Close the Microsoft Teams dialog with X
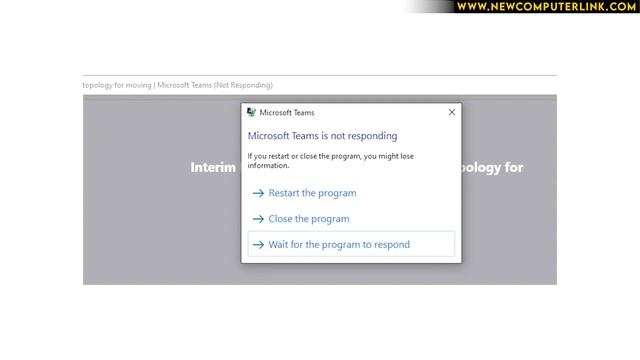The image size is (640, 360). [x=451, y=112]
